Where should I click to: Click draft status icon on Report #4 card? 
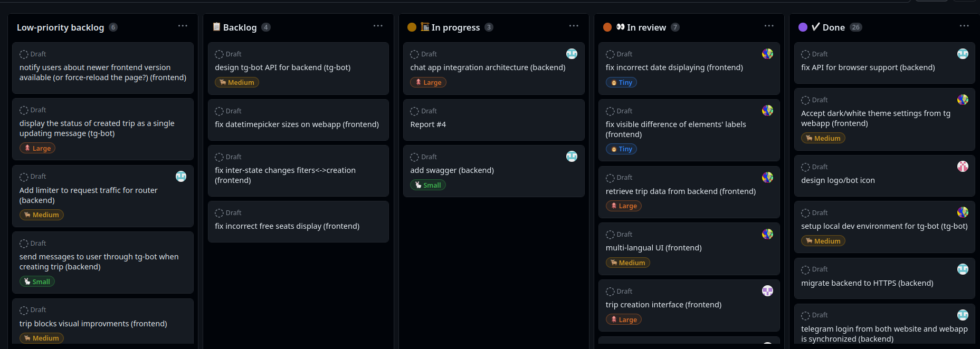[x=414, y=111]
